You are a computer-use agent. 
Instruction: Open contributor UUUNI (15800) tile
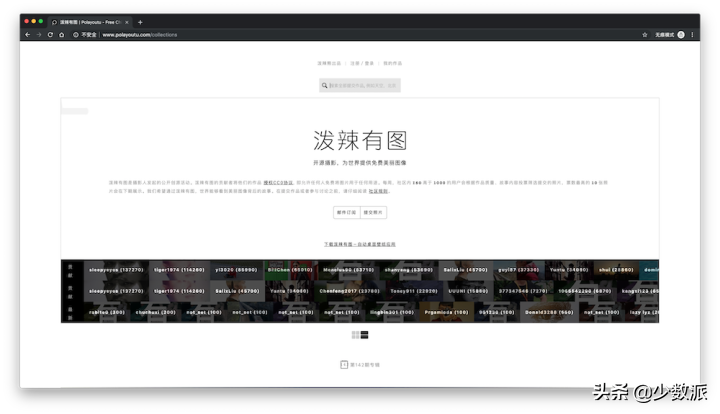(468, 291)
